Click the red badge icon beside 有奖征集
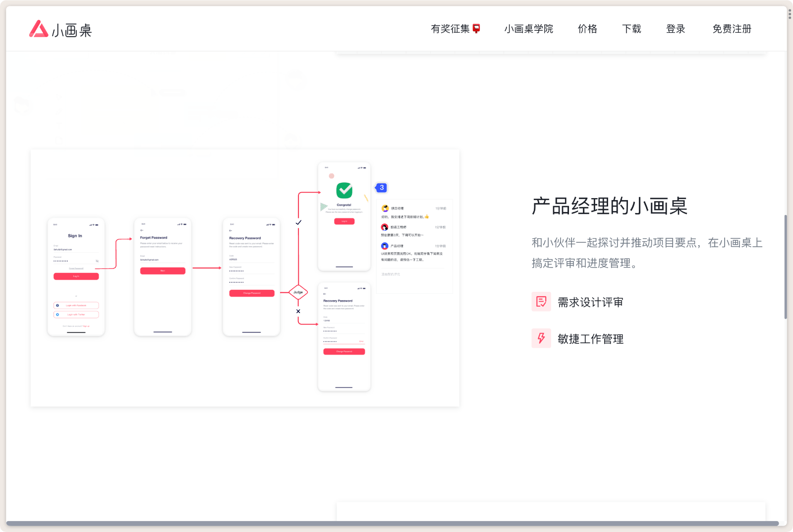The image size is (793, 532). point(476,28)
